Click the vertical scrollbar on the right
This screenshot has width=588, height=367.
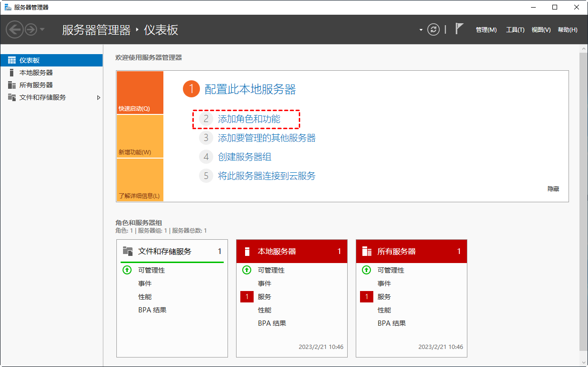tap(583, 202)
